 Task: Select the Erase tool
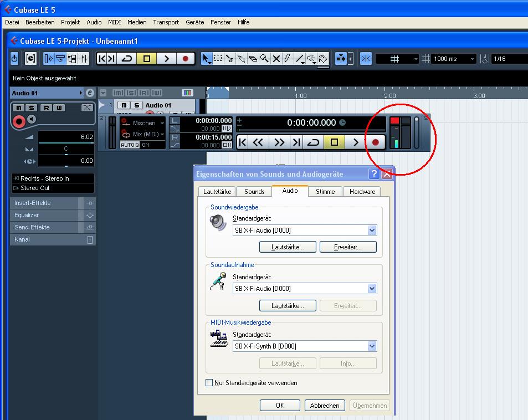253,59
